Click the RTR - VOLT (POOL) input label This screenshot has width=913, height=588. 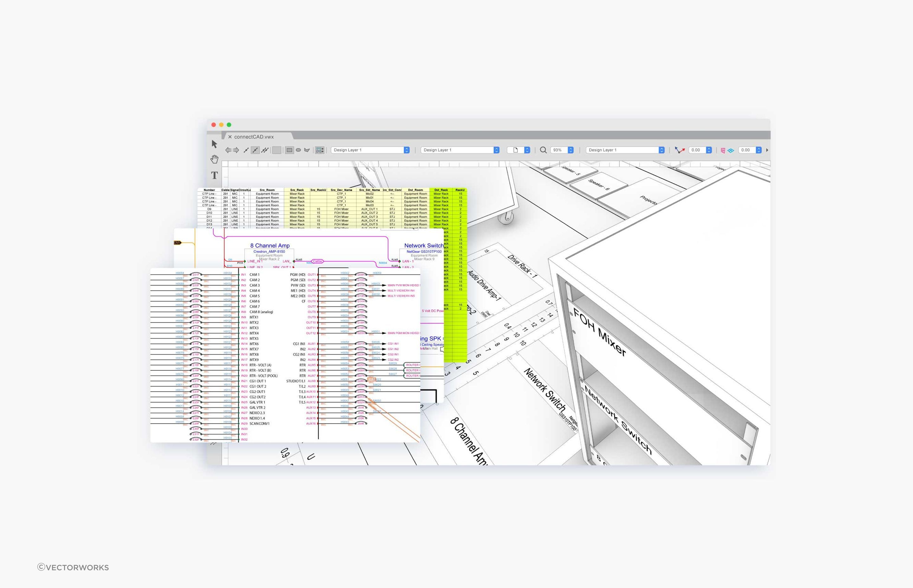[x=263, y=376]
